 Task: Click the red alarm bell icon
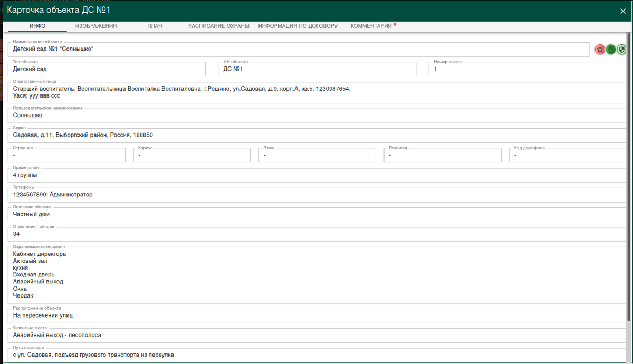click(600, 50)
